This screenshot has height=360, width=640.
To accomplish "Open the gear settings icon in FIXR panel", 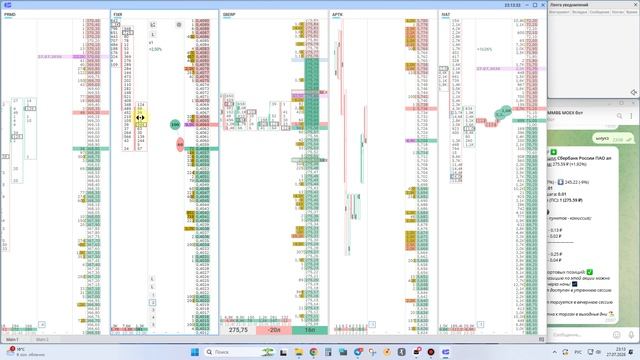I will 179,24.
